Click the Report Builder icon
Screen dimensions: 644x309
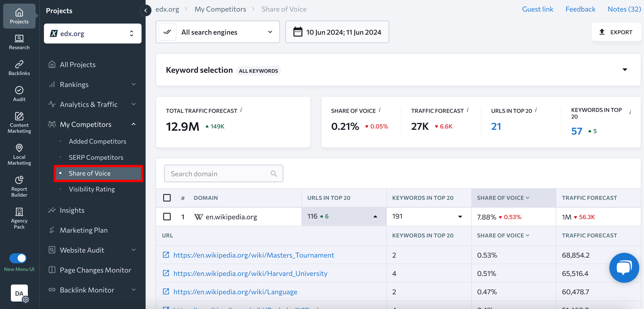[19, 180]
